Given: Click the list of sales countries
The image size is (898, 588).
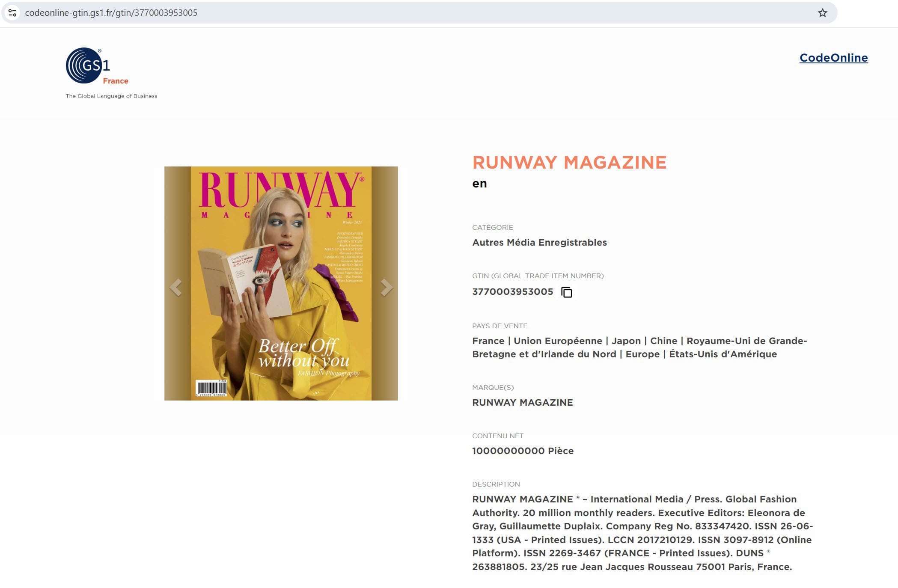Looking at the screenshot, I should click(x=639, y=347).
